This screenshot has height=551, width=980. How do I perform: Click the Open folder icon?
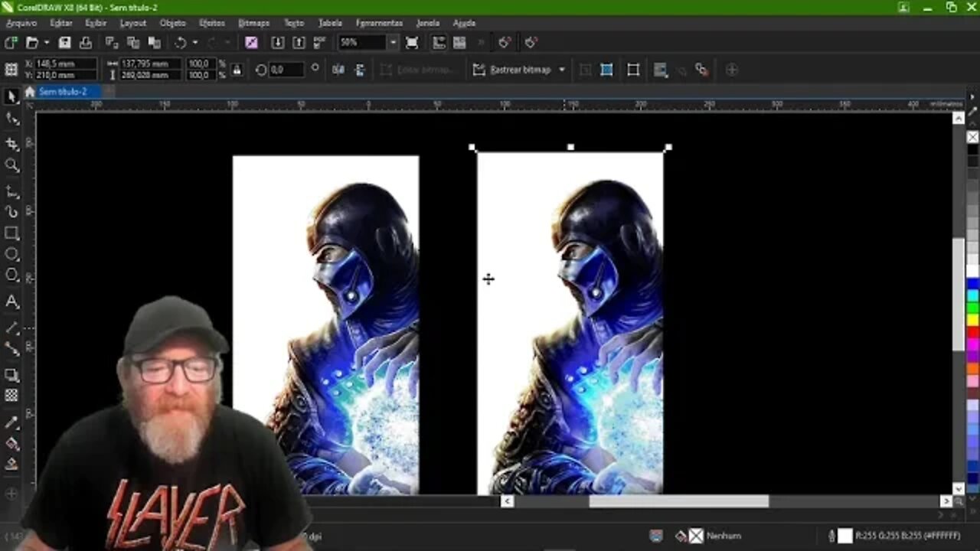[x=32, y=43]
